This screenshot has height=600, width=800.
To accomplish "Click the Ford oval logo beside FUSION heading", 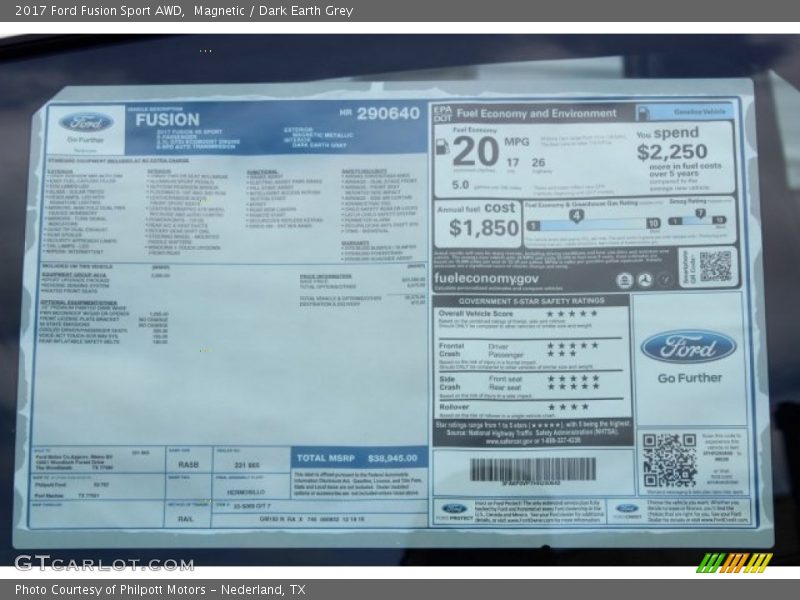I will (85, 123).
